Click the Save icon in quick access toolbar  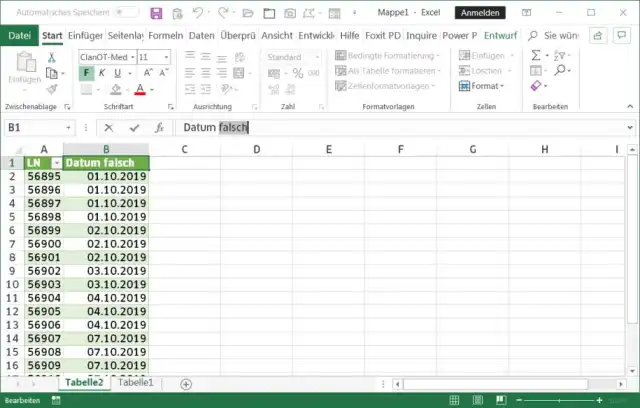[156, 13]
